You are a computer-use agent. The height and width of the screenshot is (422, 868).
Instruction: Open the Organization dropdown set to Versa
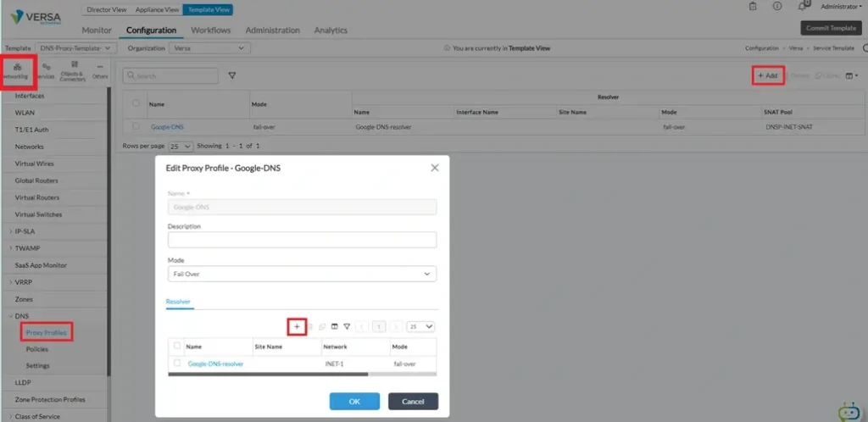tap(208, 48)
